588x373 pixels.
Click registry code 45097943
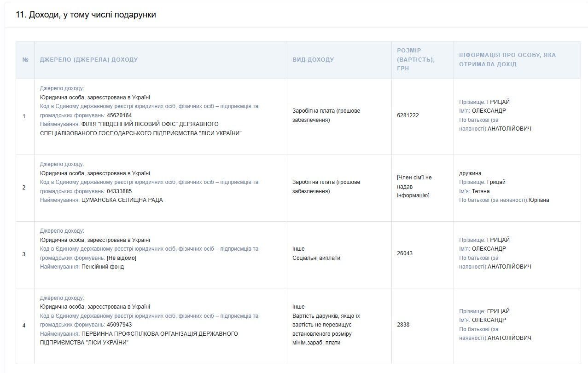pyautogui.click(x=119, y=325)
